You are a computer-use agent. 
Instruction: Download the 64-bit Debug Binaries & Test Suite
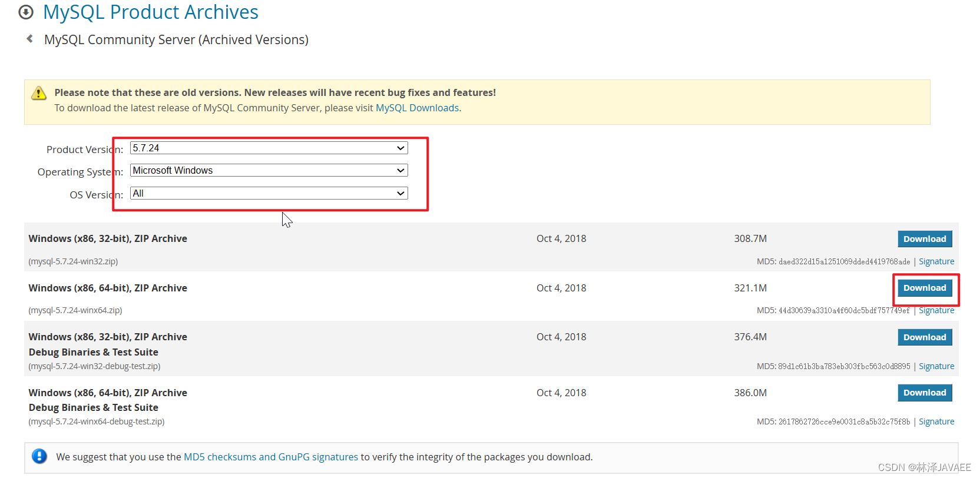pos(925,393)
